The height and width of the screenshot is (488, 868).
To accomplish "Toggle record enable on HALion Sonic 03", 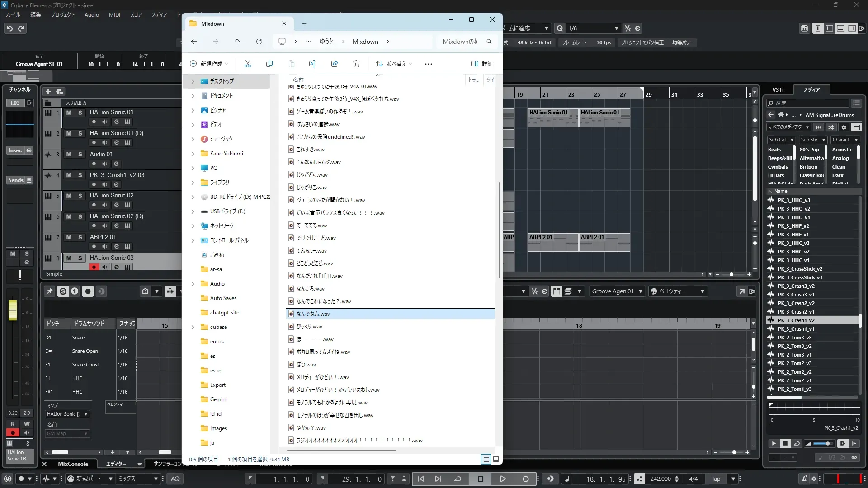I will (94, 267).
